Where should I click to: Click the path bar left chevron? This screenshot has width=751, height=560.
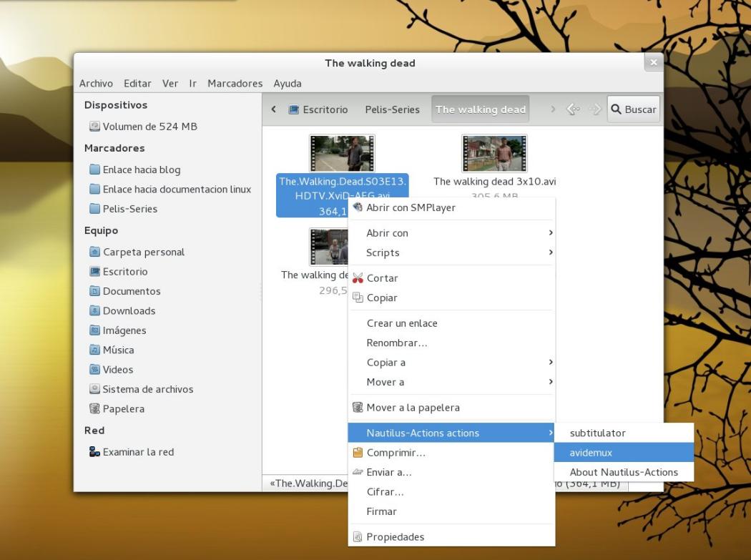click(x=273, y=109)
